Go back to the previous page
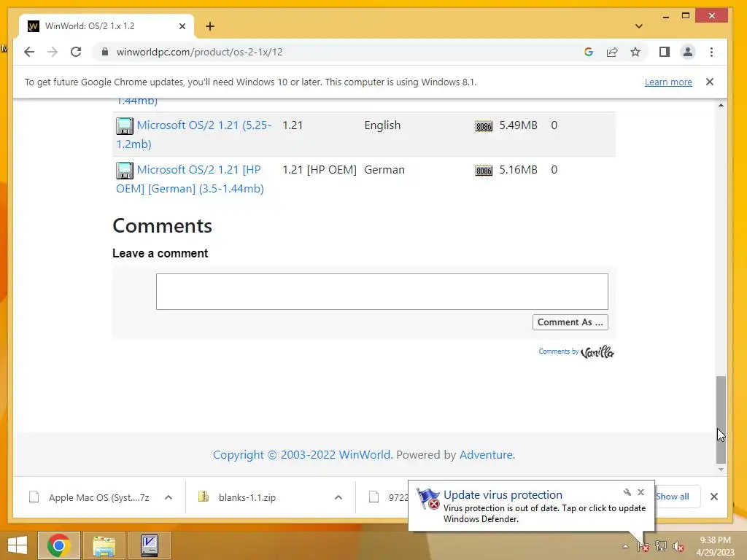The image size is (747, 560). click(x=29, y=52)
